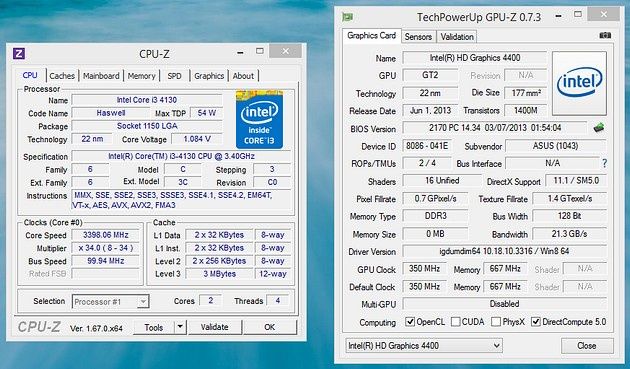Click the Max TDP value 54 W
This screenshot has width=630, height=369.
pyautogui.click(x=207, y=113)
